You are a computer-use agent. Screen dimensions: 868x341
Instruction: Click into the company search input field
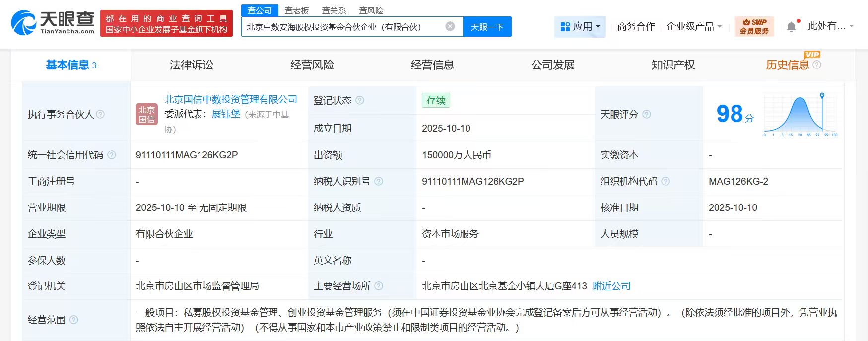click(342, 27)
